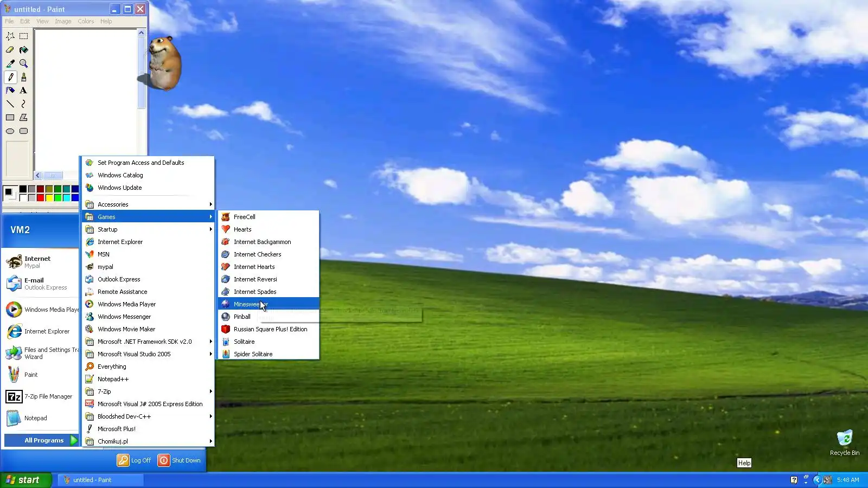
Task: Switch to untitled - Paint taskbar button
Action: [x=100, y=480]
